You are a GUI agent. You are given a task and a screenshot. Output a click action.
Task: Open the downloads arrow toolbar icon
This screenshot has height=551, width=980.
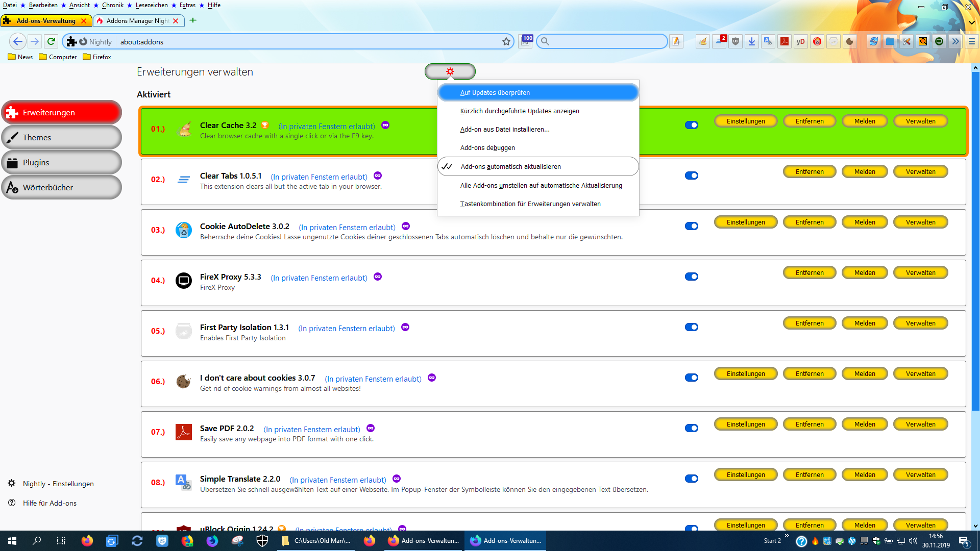click(x=752, y=42)
